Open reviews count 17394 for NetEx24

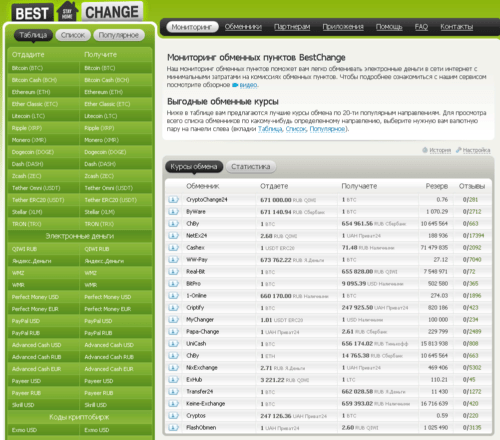[x=476, y=236]
